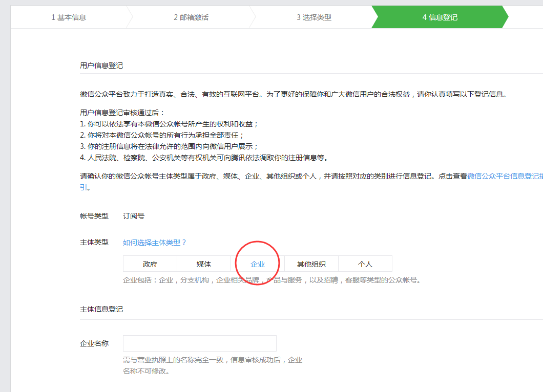The width and height of the screenshot is (543, 392).
Task: Click the 企业名称 field label
Action: [x=94, y=343]
